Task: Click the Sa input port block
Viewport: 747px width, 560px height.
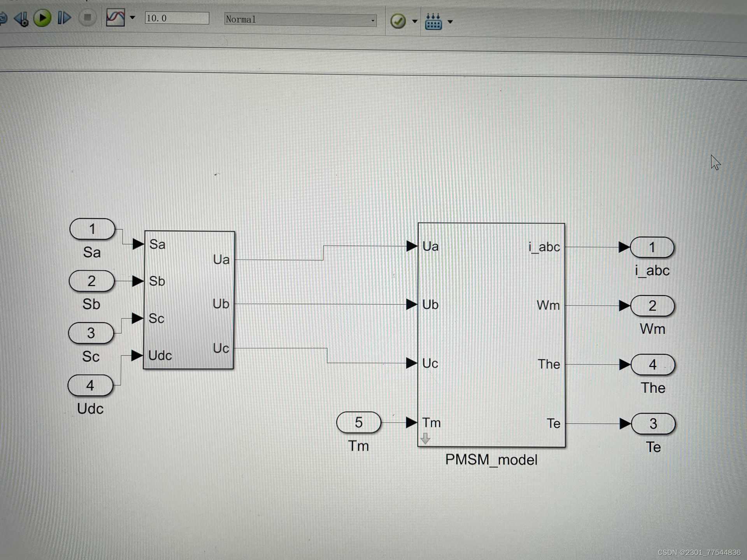Action: 92,229
